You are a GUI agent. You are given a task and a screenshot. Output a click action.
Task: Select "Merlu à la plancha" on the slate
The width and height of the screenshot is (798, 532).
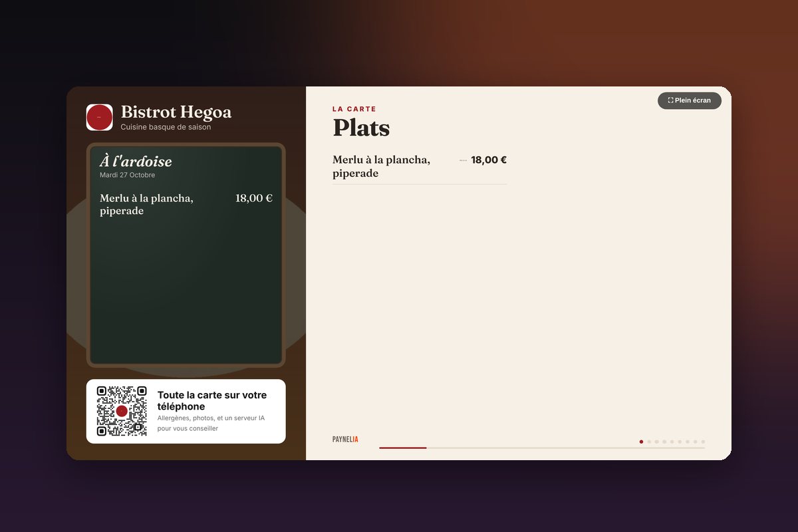tap(146, 204)
